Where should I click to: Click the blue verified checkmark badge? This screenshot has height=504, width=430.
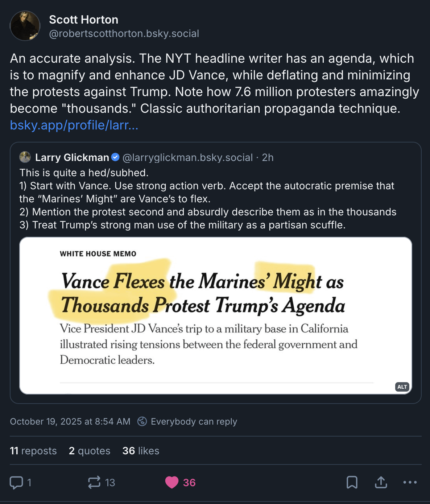point(115,157)
